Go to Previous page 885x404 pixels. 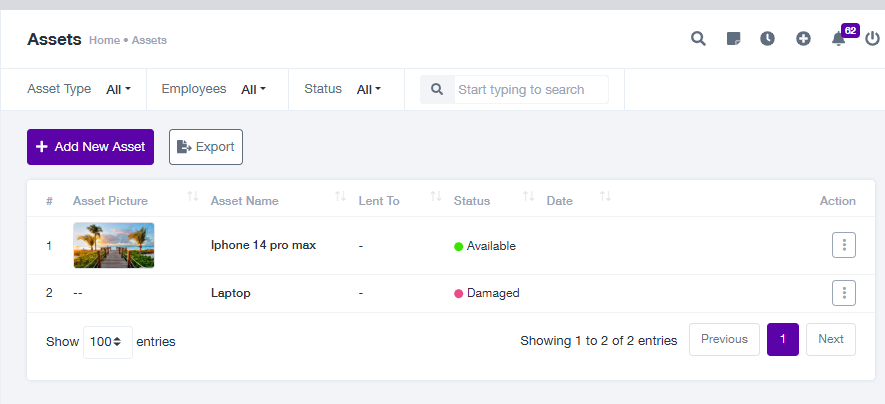pos(724,339)
